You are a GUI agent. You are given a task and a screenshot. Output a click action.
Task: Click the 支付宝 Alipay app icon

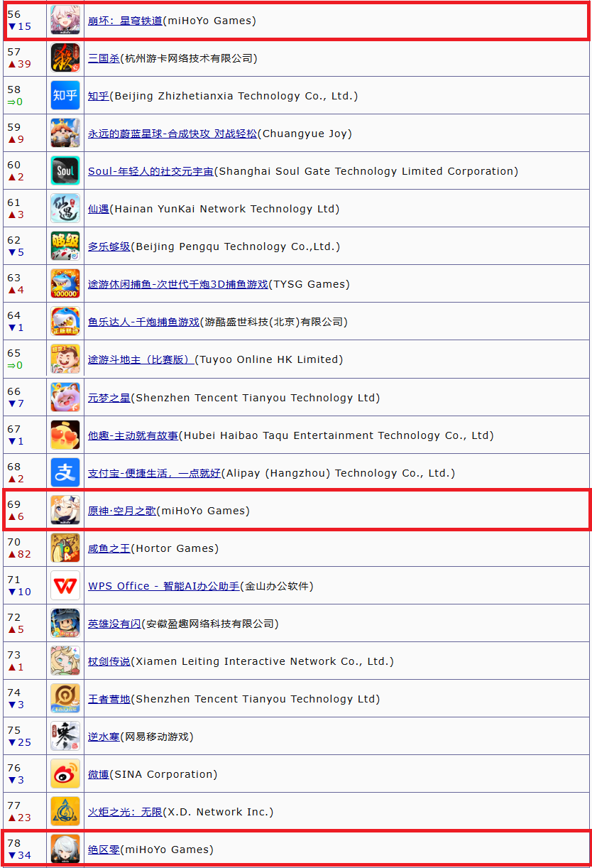click(x=65, y=472)
